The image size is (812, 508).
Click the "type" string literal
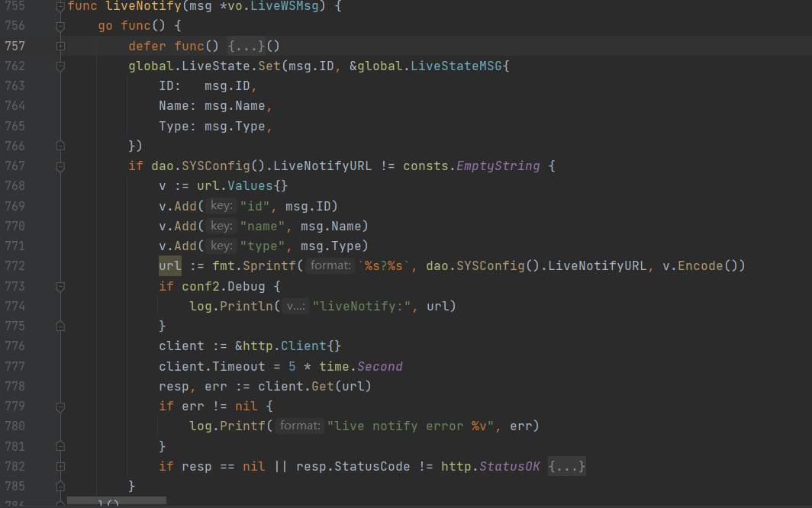[x=262, y=246]
